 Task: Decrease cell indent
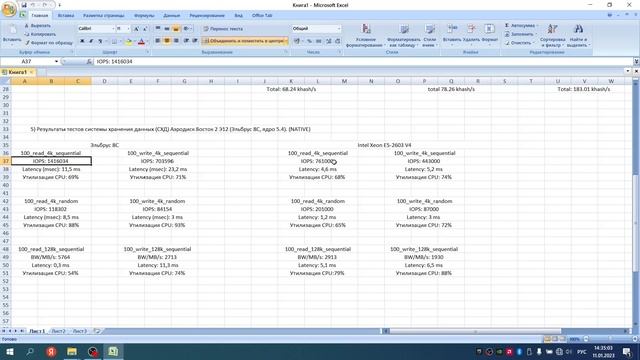coord(186,41)
